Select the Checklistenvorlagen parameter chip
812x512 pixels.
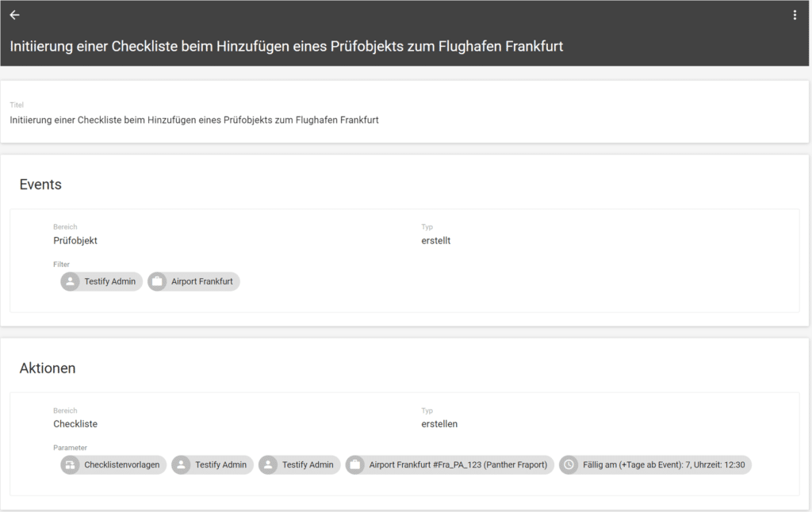(113, 465)
